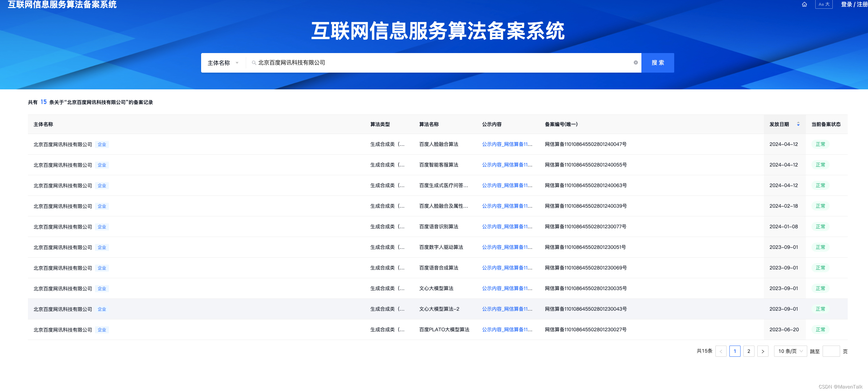Click the 文心大模型算法-2 table row
The image size is (868, 392).
coord(439,309)
